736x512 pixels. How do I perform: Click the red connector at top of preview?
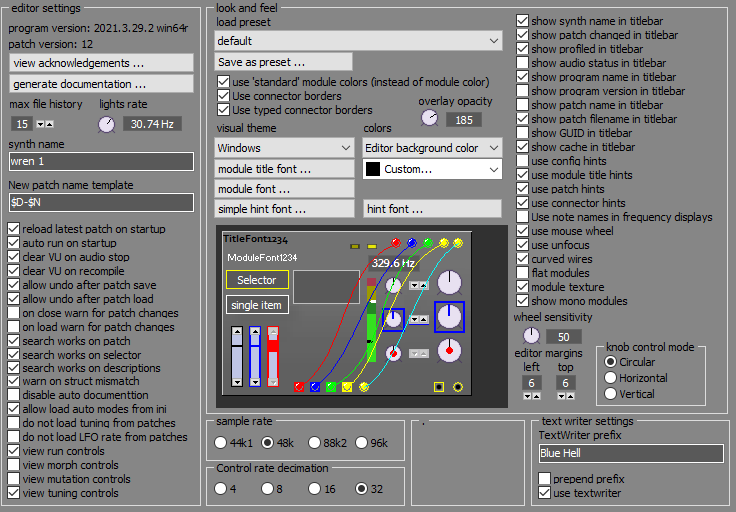tap(396, 243)
